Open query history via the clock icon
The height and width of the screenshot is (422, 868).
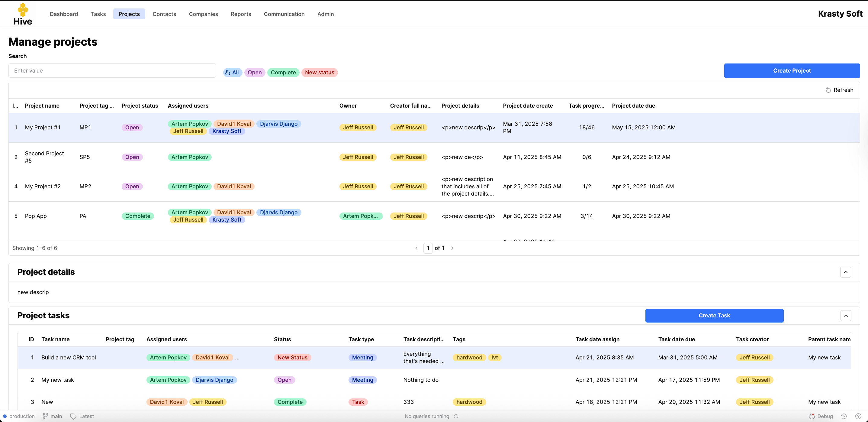[x=844, y=416]
